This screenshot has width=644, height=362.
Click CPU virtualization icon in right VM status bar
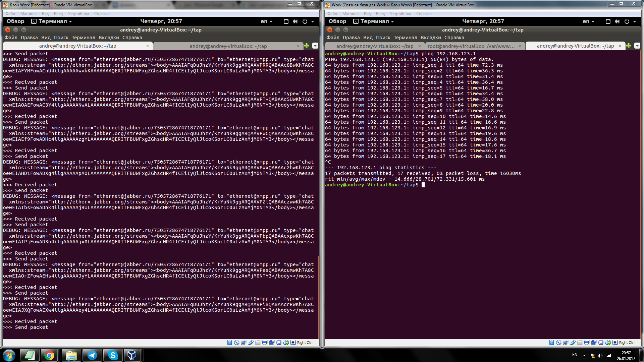pos(601,343)
